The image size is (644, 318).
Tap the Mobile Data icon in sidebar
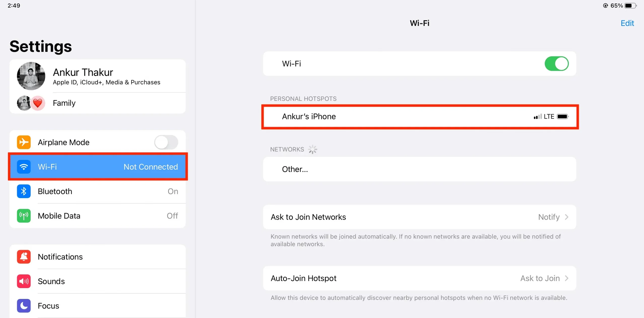pyautogui.click(x=23, y=216)
